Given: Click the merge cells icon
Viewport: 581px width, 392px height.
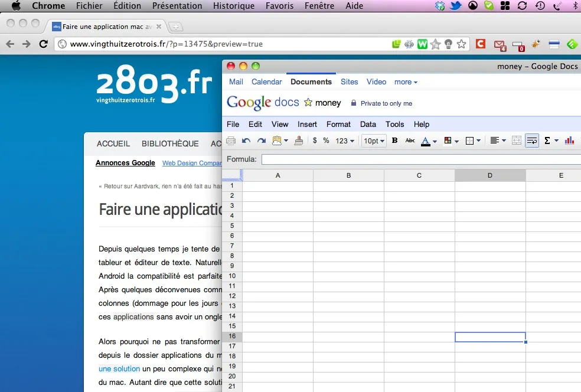Looking at the screenshot, I should pos(517,141).
